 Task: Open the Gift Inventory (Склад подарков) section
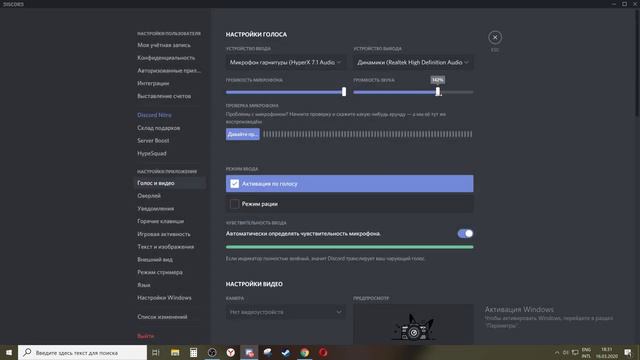pos(159,128)
